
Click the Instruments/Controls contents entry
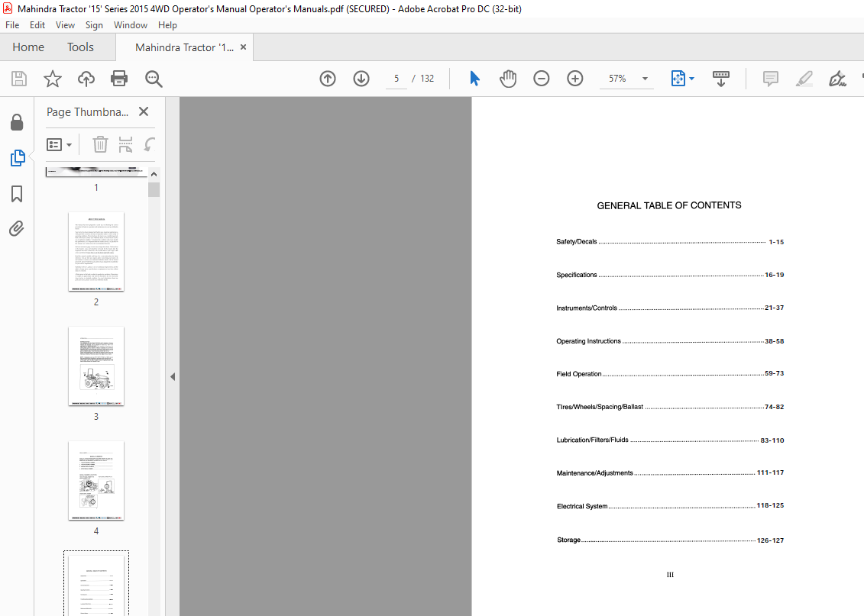point(670,308)
